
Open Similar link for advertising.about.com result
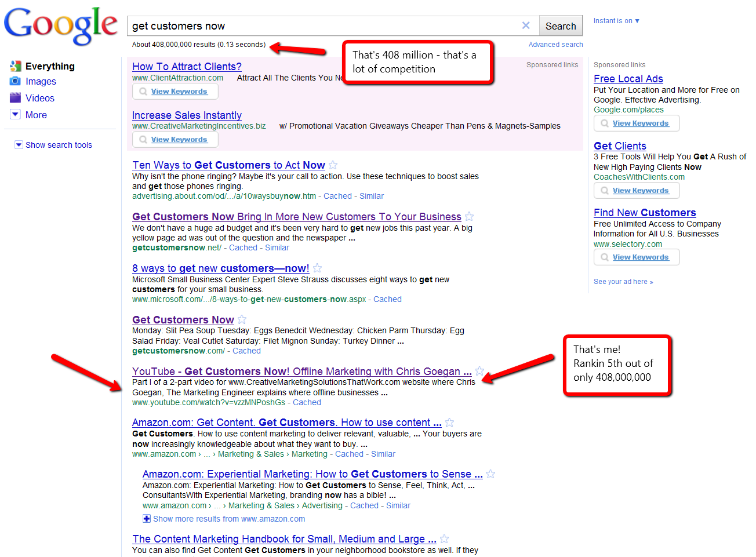(x=372, y=196)
